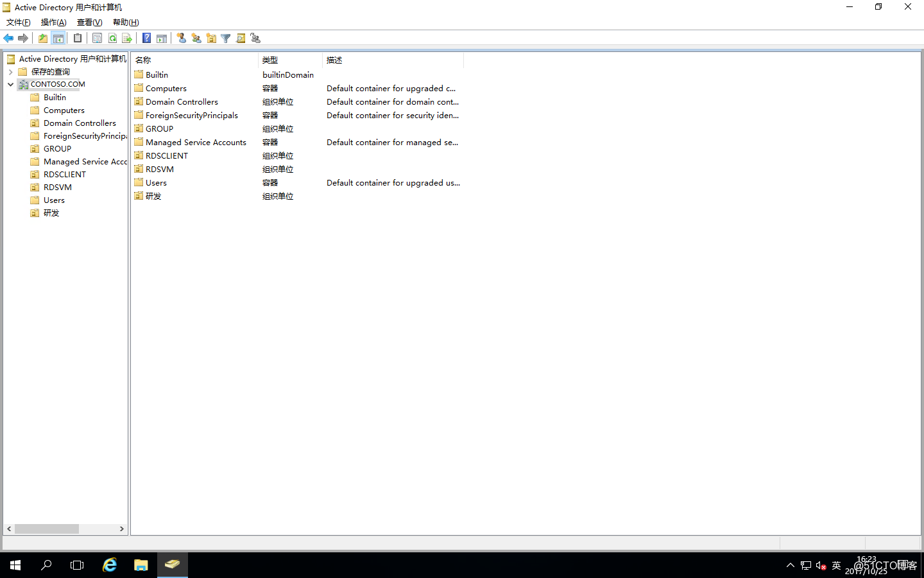
Task: Open the 操作(A) menu
Action: pyautogui.click(x=54, y=22)
